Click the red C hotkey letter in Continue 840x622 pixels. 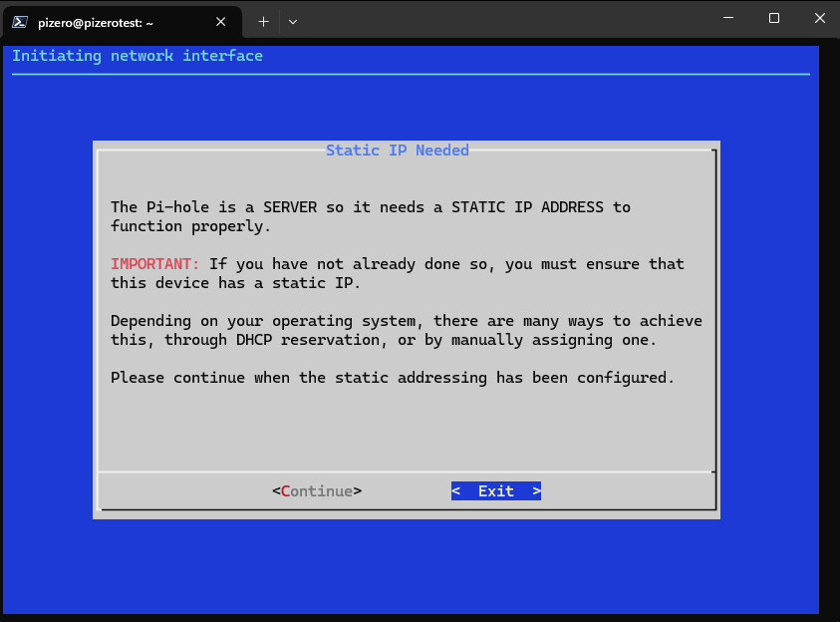tap(285, 490)
